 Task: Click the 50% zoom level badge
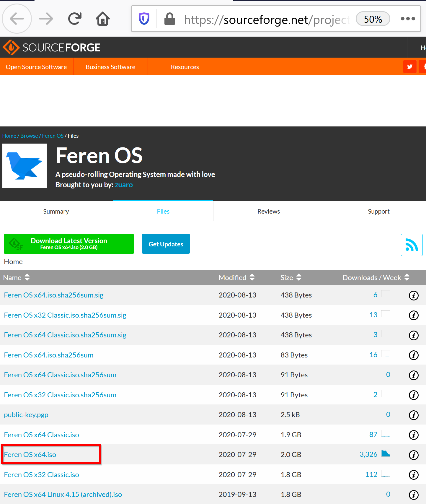tap(373, 19)
